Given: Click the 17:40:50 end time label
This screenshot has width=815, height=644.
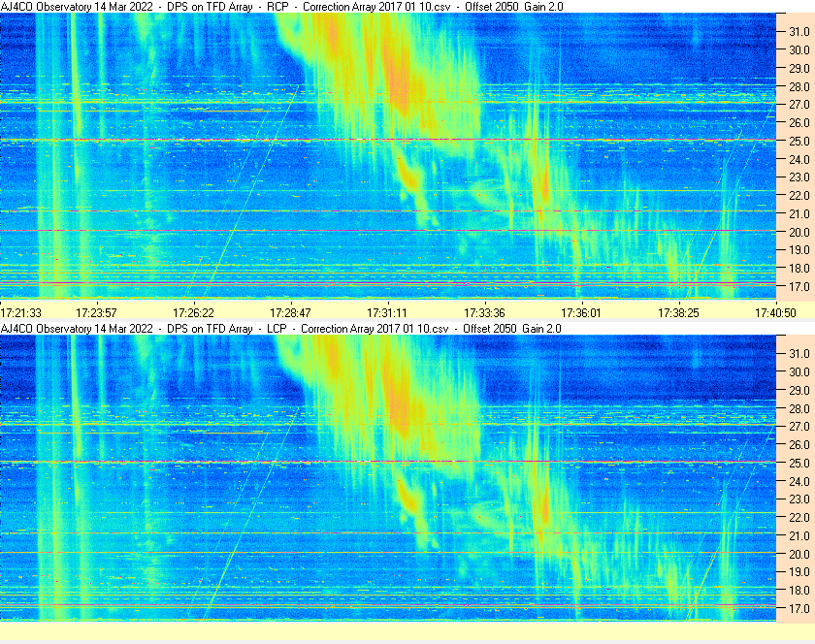Looking at the screenshot, I should pyautogui.click(x=775, y=312).
